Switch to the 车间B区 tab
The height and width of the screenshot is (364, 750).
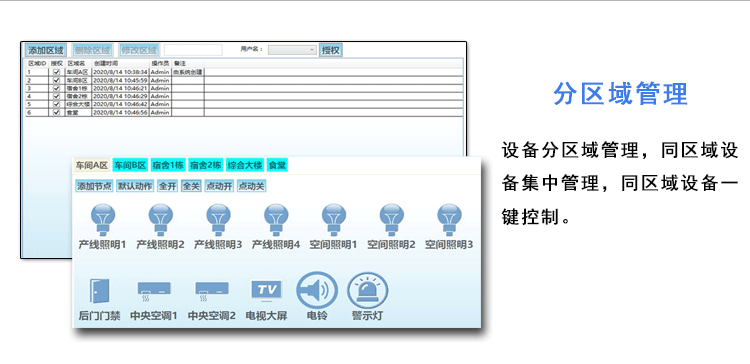(130, 165)
